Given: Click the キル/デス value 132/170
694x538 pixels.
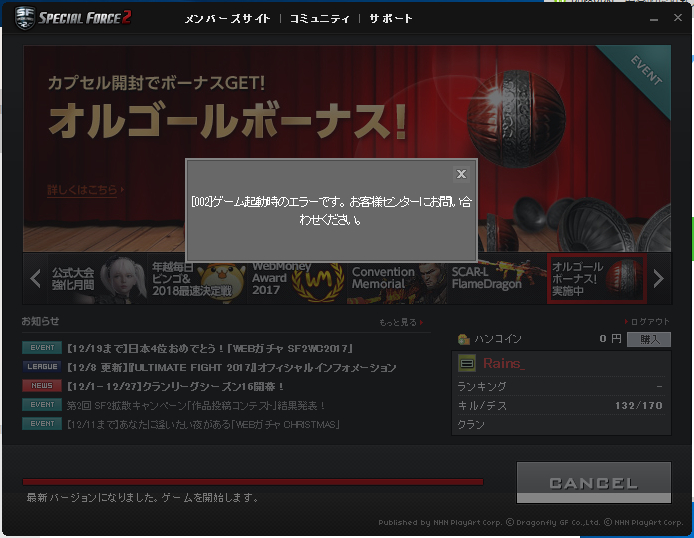Looking at the screenshot, I should tap(639, 406).
